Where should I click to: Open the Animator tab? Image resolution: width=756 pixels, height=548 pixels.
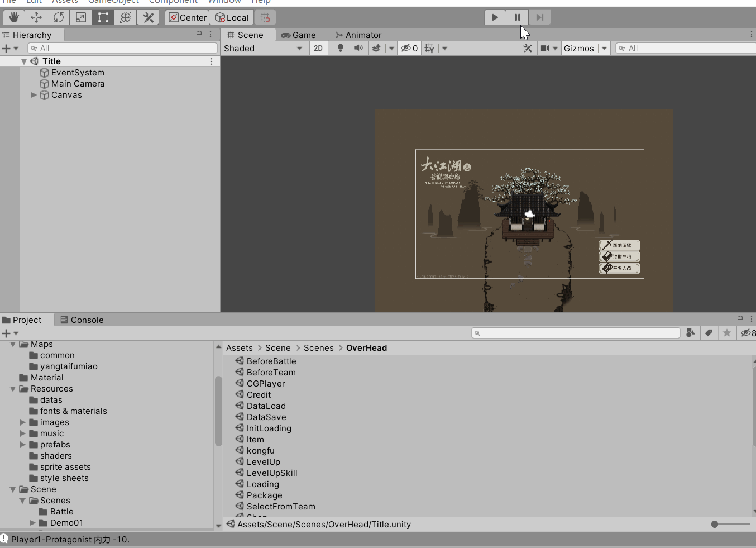(358, 35)
